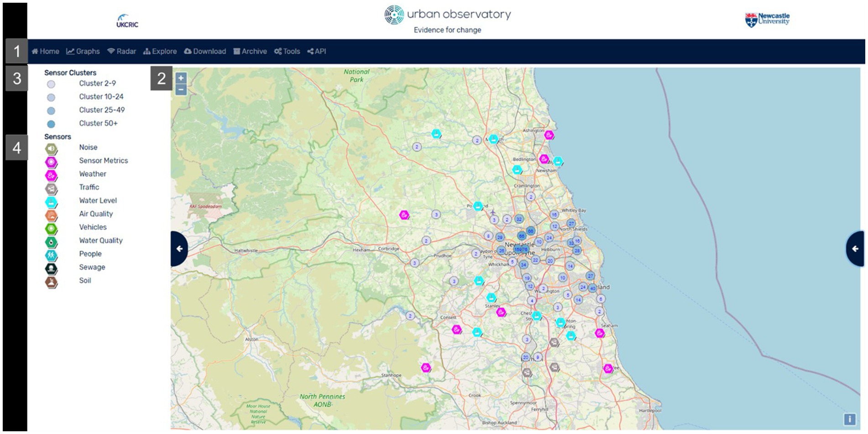The height and width of the screenshot is (434, 868).
Task: Click the Water Quality legend label
Action: tap(101, 241)
